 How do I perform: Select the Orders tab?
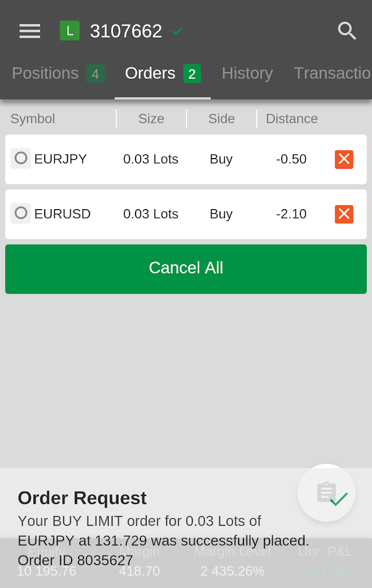pos(163,73)
